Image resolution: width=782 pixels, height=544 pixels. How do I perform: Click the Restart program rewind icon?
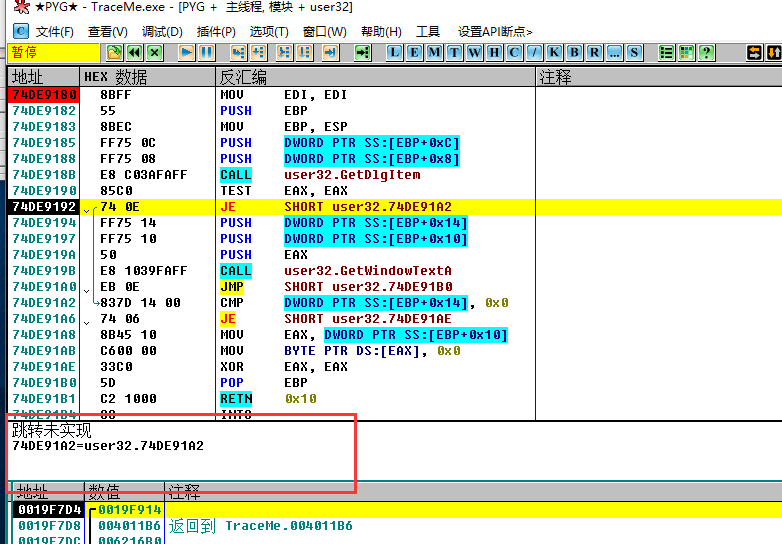point(135,52)
